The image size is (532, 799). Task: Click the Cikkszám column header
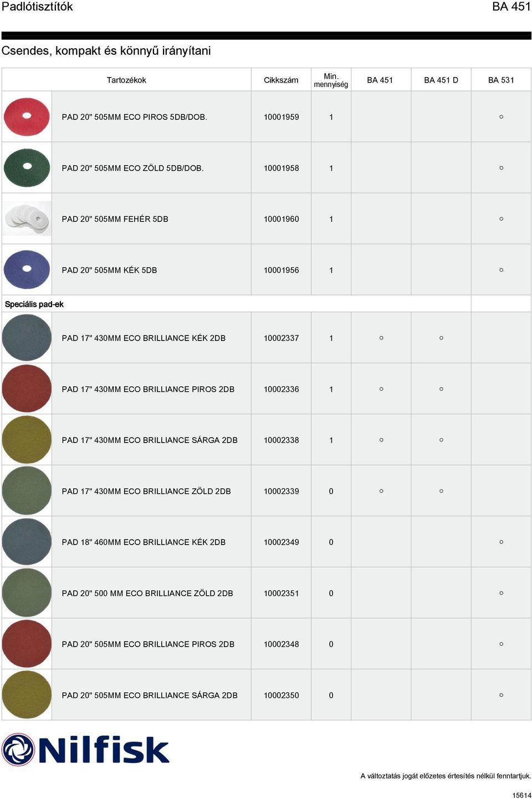(x=281, y=80)
